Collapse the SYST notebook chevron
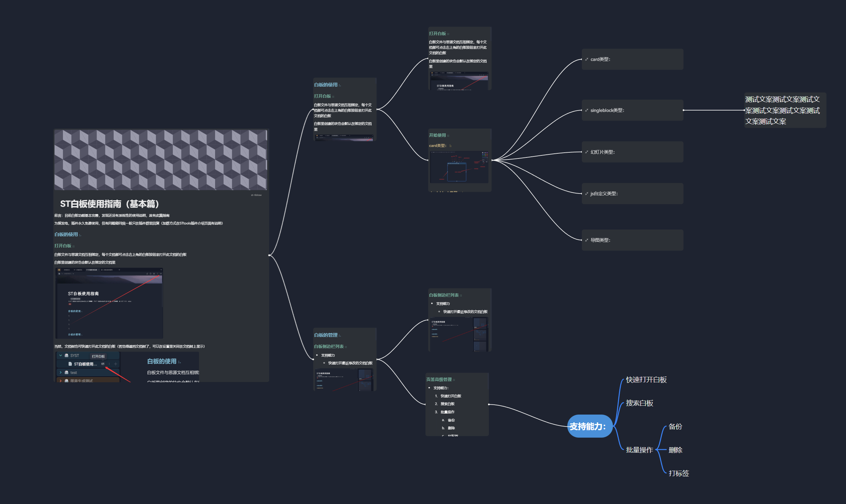The width and height of the screenshot is (846, 504). [x=61, y=355]
